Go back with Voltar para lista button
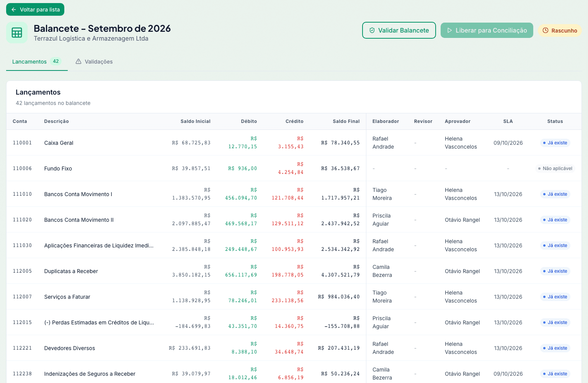The width and height of the screenshot is (588, 383). pos(35,10)
